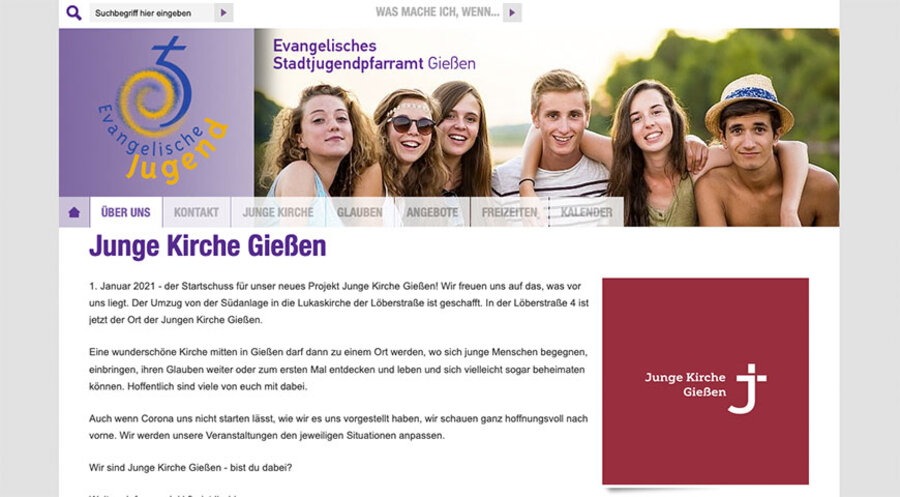Click the group photo banner of teenagers
This screenshot has width=900, height=497.
546,126
